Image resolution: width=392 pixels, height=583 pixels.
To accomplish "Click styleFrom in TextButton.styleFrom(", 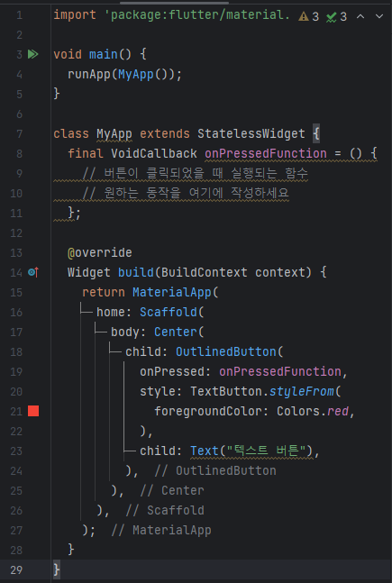I will coord(302,391).
